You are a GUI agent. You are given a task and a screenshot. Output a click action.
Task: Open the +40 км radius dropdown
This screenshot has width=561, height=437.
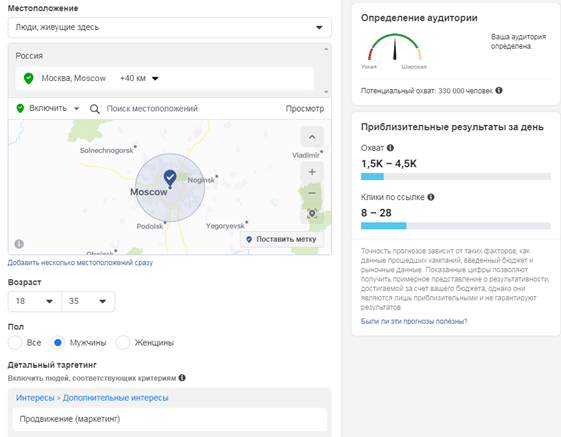pos(139,78)
